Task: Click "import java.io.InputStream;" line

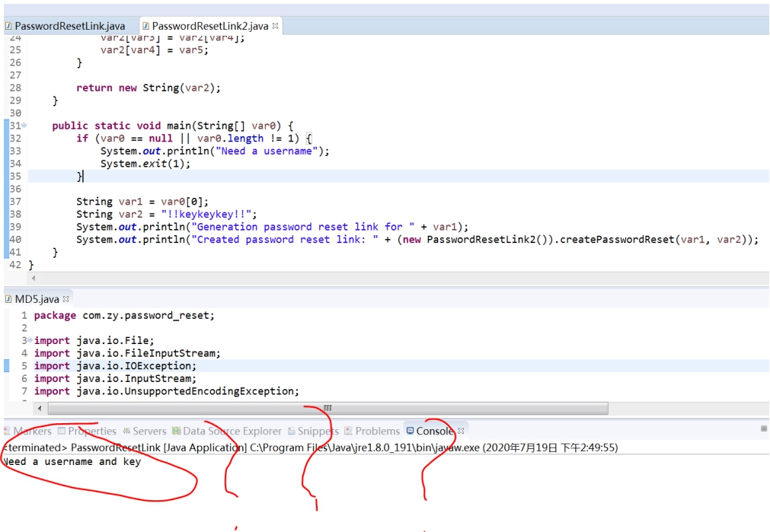Action: click(115, 378)
